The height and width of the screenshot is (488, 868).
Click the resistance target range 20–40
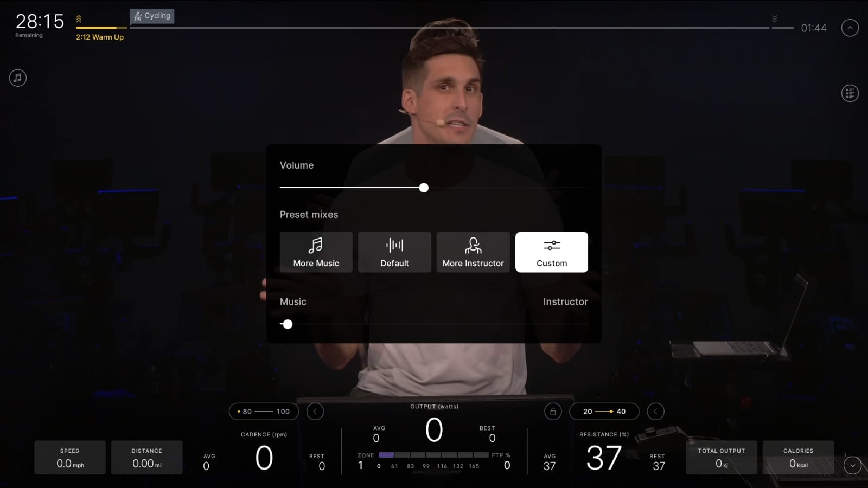604,412
